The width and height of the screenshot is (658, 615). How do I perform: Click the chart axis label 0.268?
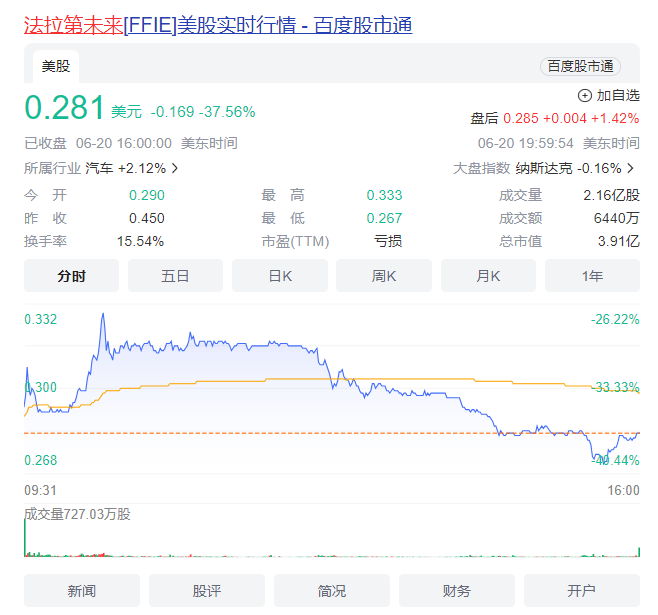[x=40, y=460]
